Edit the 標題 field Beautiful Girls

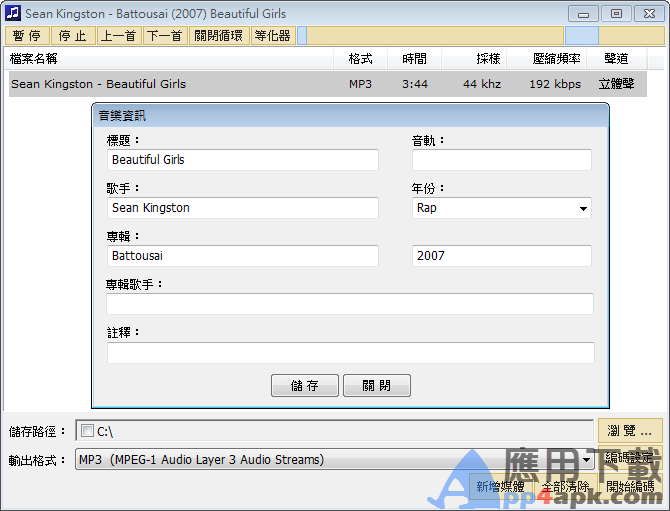243,160
